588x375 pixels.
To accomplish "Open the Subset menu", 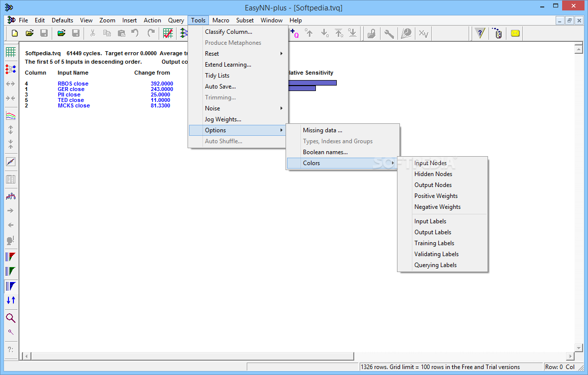I will [245, 20].
